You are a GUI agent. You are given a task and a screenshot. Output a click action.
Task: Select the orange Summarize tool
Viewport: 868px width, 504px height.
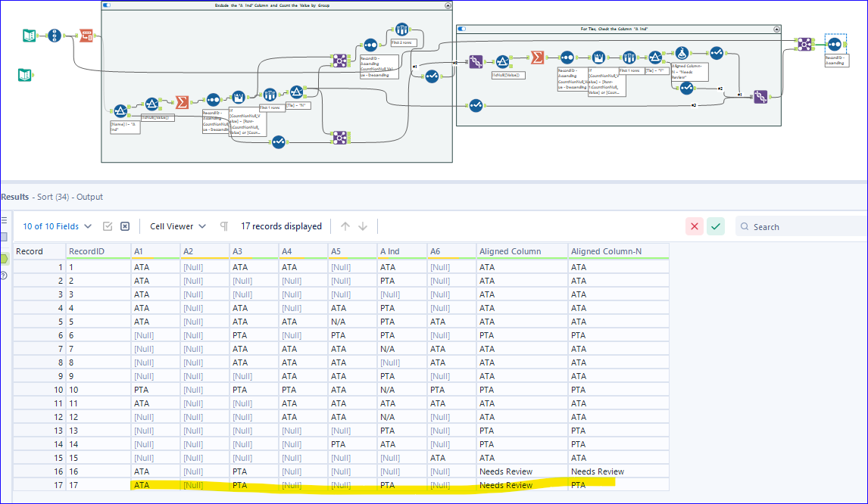[x=182, y=101]
